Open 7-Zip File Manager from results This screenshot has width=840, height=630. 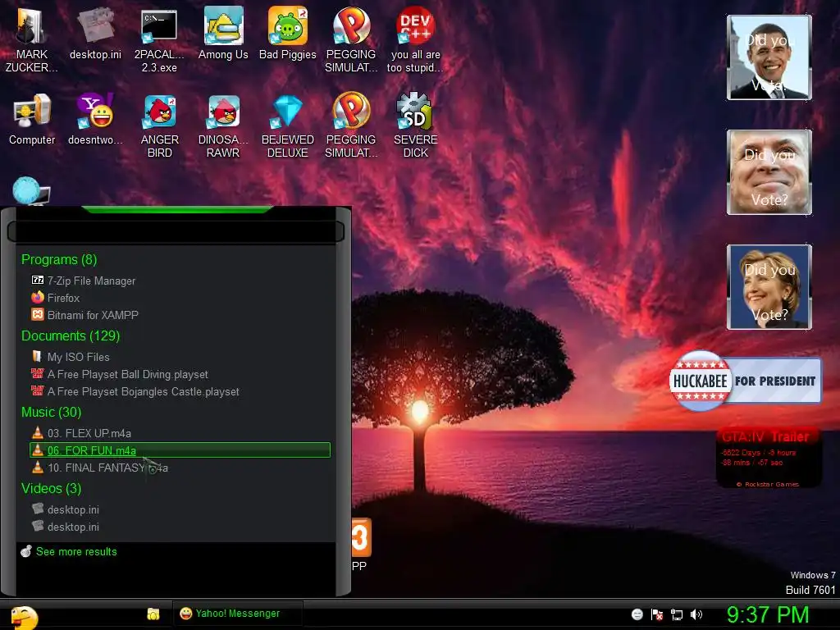180,281
